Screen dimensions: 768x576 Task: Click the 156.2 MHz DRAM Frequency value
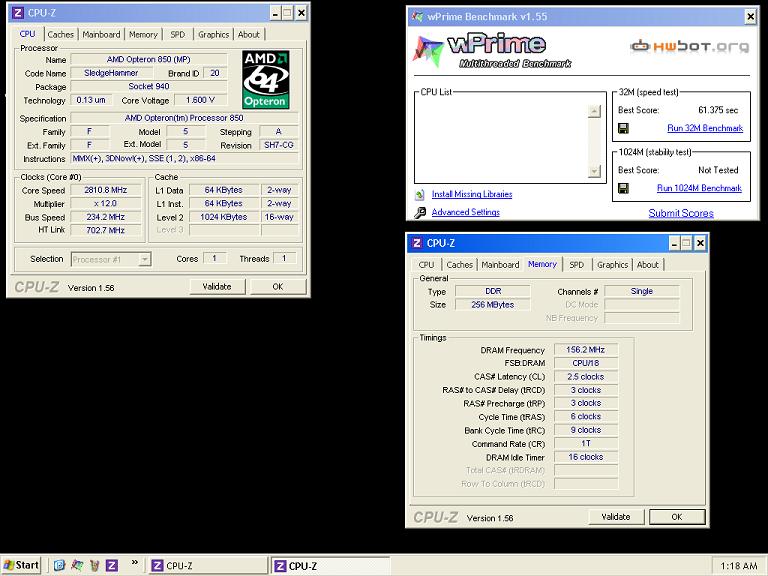[585, 350]
